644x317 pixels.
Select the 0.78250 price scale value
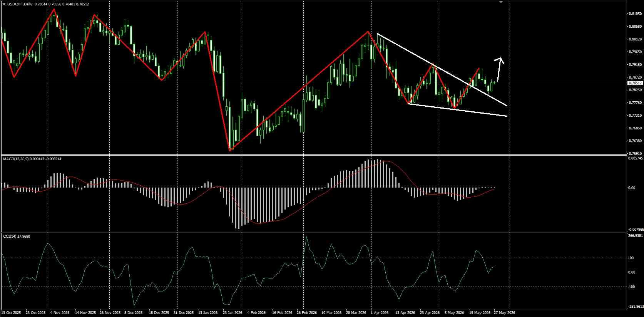635,90
